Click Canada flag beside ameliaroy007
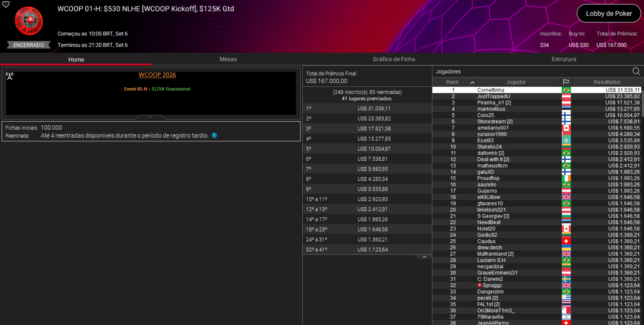644x325 pixels. (566, 128)
